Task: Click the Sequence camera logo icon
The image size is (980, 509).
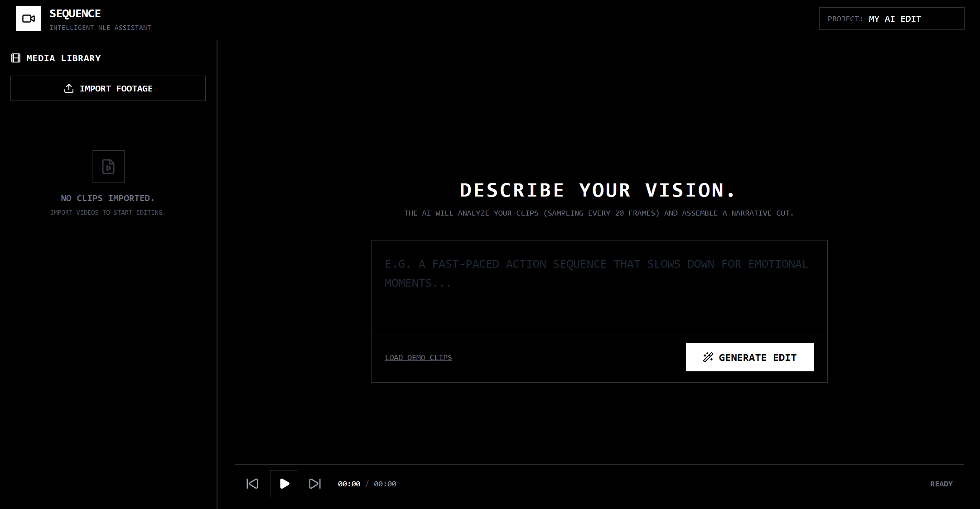Action: (x=29, y=19)
